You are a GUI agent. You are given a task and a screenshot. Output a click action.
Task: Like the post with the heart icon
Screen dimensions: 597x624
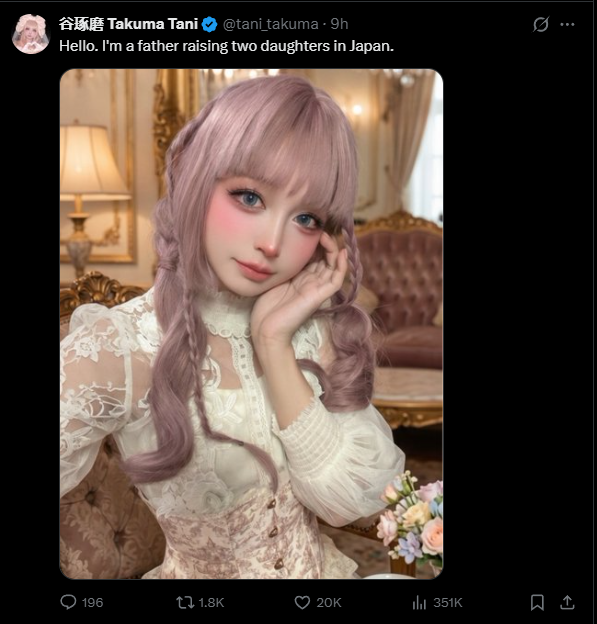(302, 603)
